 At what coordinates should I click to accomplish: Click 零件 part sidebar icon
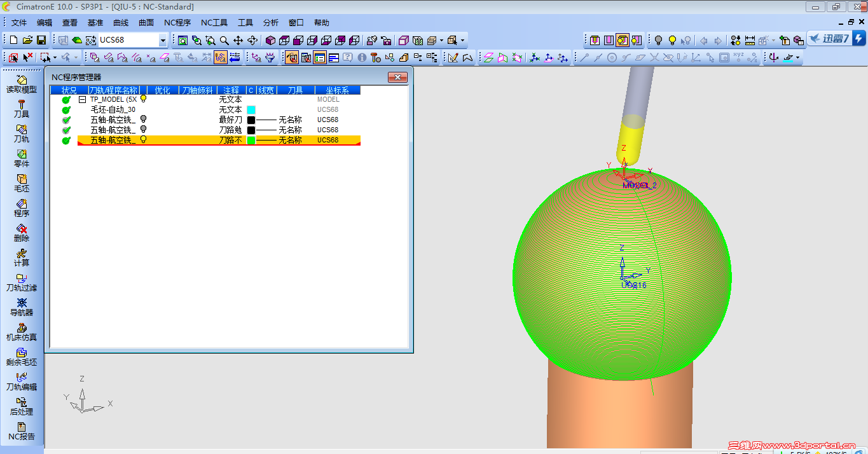coord(22,158)
